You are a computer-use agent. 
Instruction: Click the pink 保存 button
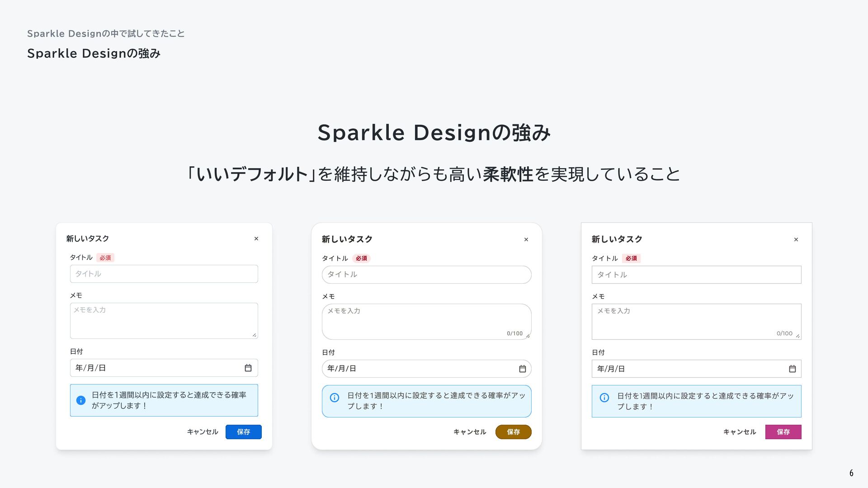783,432
